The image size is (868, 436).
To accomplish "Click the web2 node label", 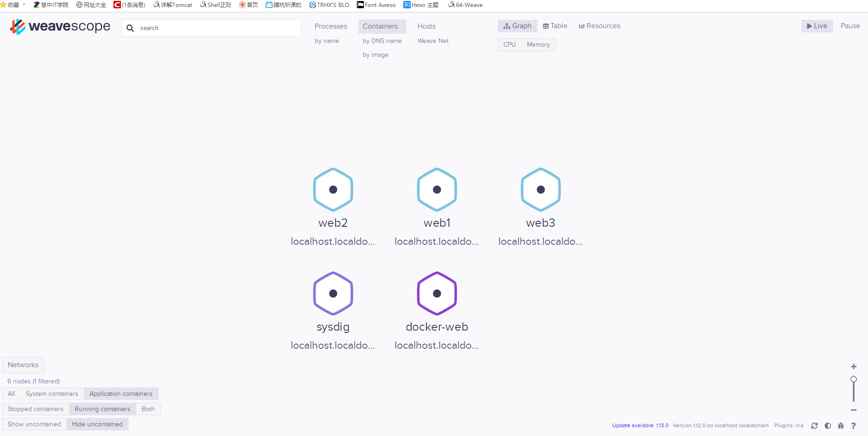I will pyautogui.click(x=333, y=223).
